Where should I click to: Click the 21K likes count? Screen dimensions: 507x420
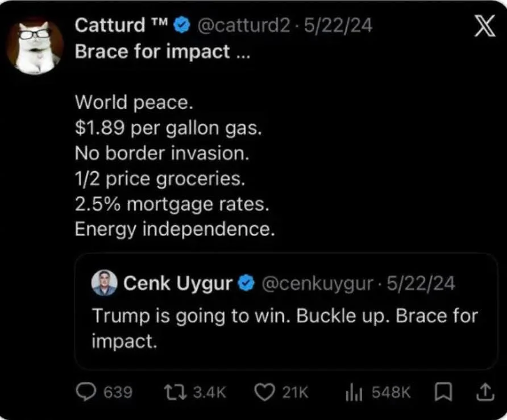tap(295, 392)
